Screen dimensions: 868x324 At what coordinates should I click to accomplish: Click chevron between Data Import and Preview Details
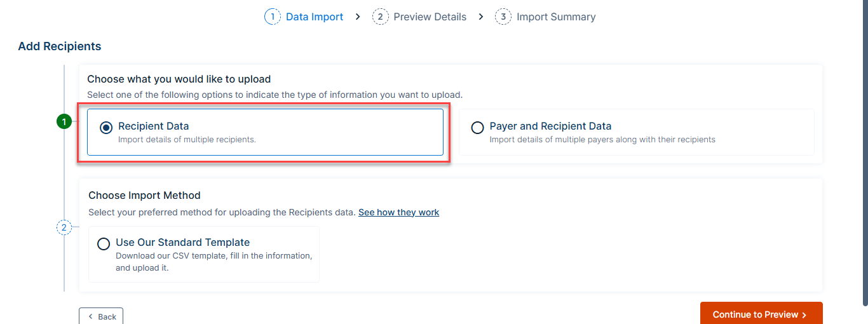coord(358,17)
